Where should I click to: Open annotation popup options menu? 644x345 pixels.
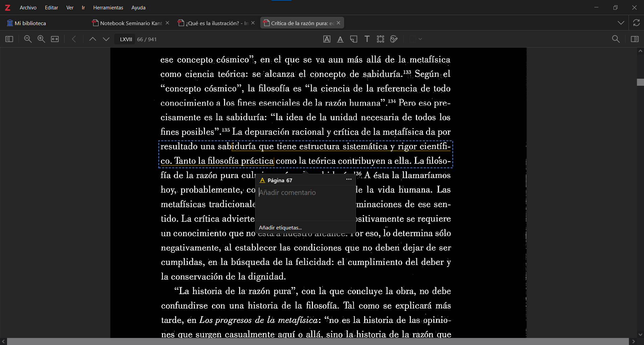pos(349,180)
